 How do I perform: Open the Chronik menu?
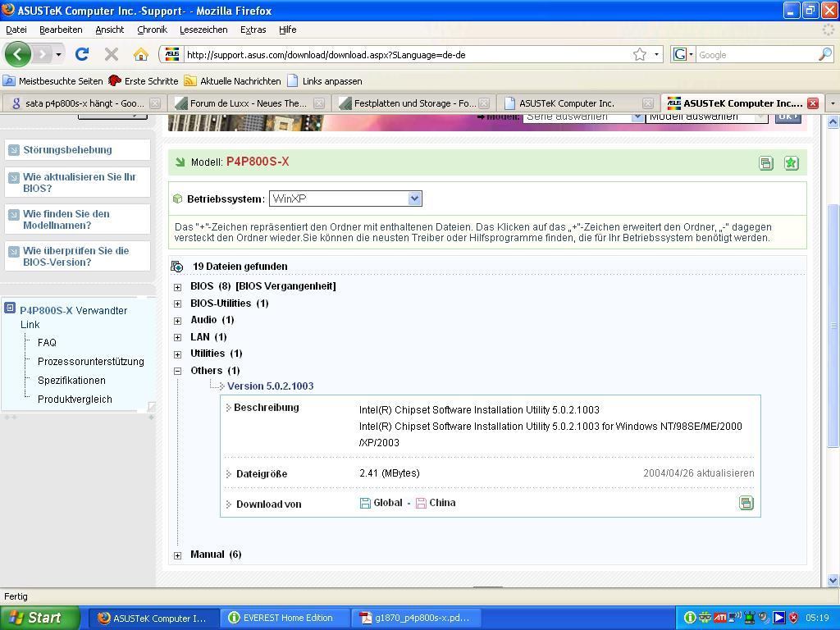pyautogui.click(x=152, y=30)
